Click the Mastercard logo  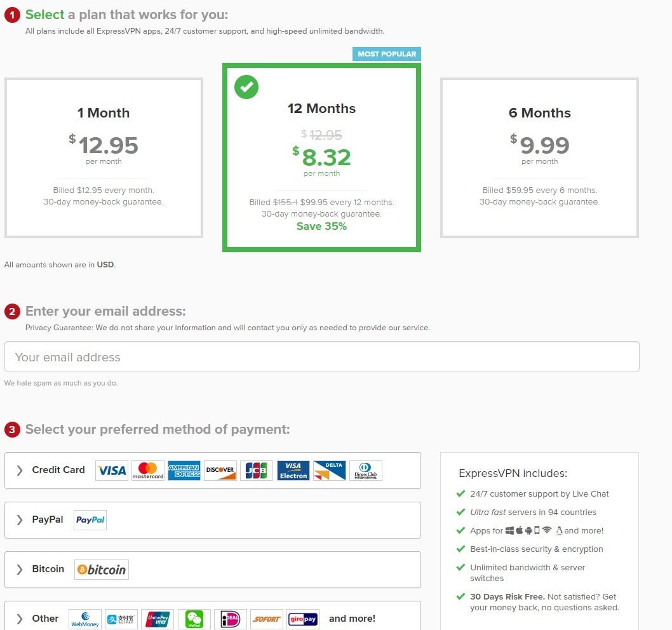pyautogui.click(x=148, y=471)
